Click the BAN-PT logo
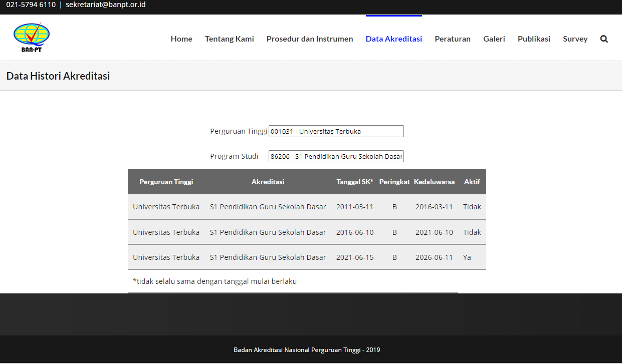The height and width of the screenshot is (364, 622). (x=32, y=38)
